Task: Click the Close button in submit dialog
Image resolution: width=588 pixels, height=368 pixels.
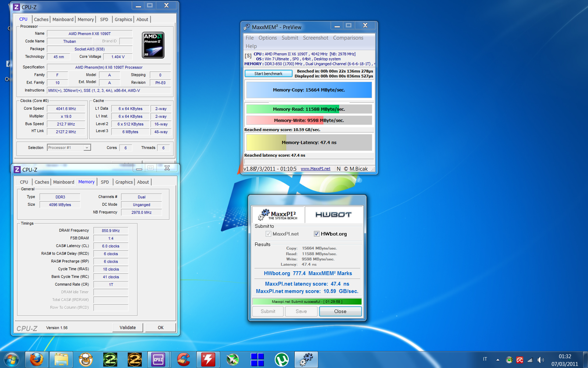Action: click(x=340, y=311)
